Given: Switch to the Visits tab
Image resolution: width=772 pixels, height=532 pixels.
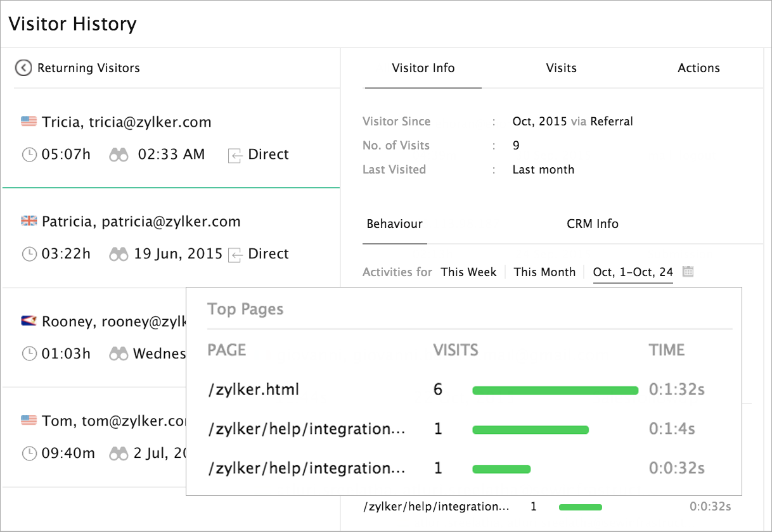Looking at the screenshot, I should [x=561, y=68].
